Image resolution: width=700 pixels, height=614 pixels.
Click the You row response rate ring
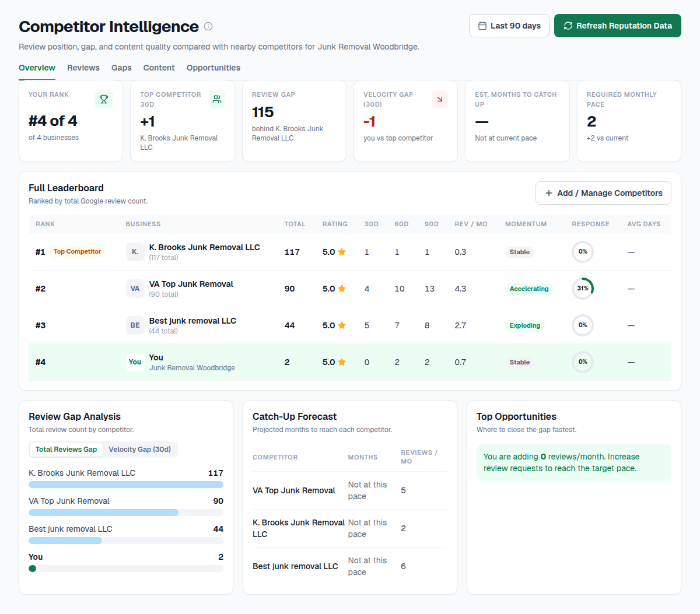click(583, 362)
